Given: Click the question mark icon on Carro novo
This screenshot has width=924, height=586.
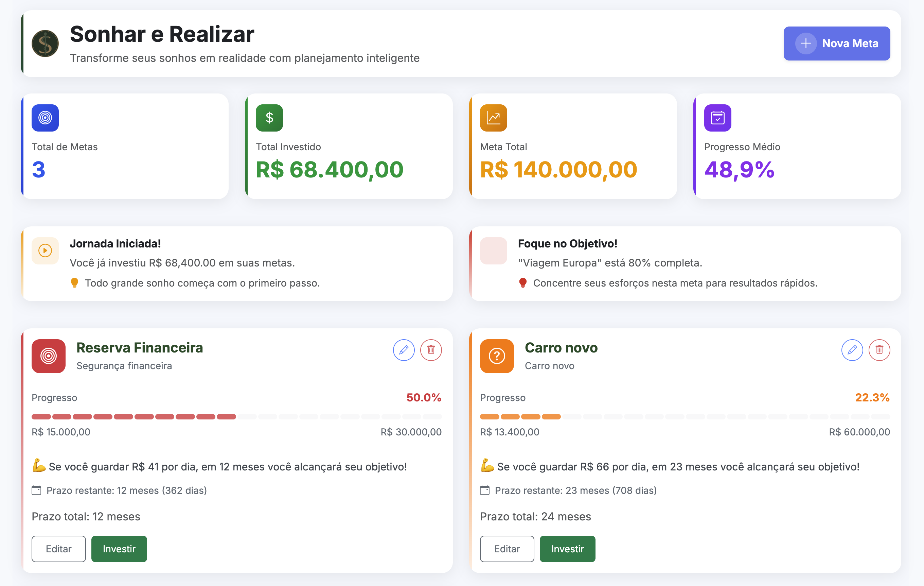Looking at the screenshot, I should point(497,356).
